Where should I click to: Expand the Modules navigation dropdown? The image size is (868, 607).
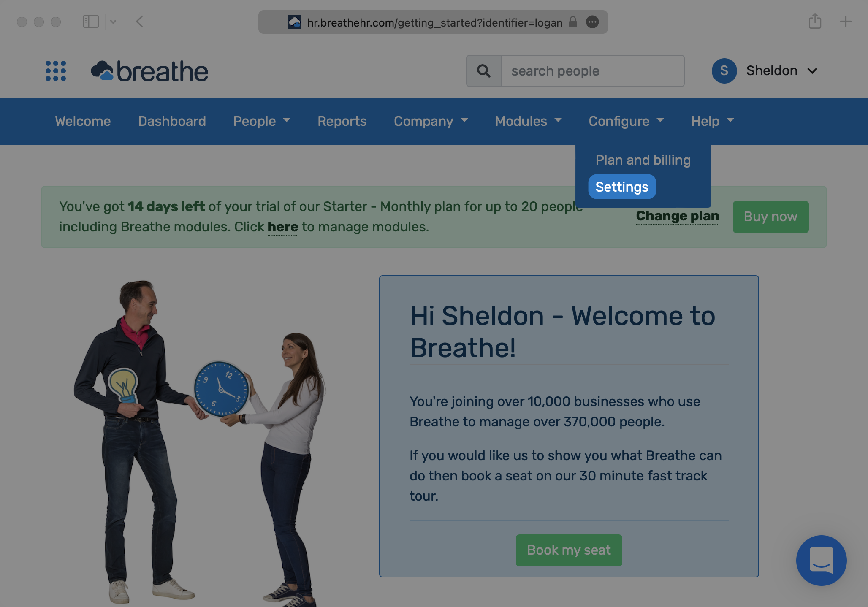coord(528,122)
